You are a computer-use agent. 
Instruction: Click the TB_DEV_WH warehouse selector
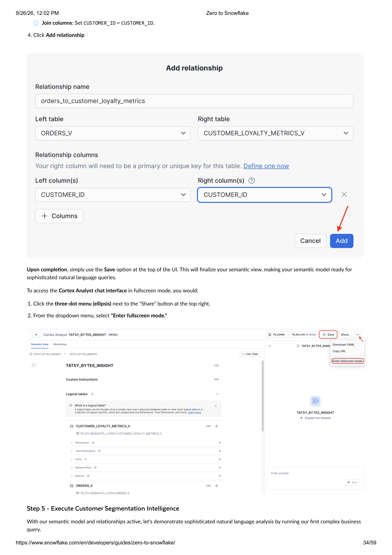tap(303, 335)
